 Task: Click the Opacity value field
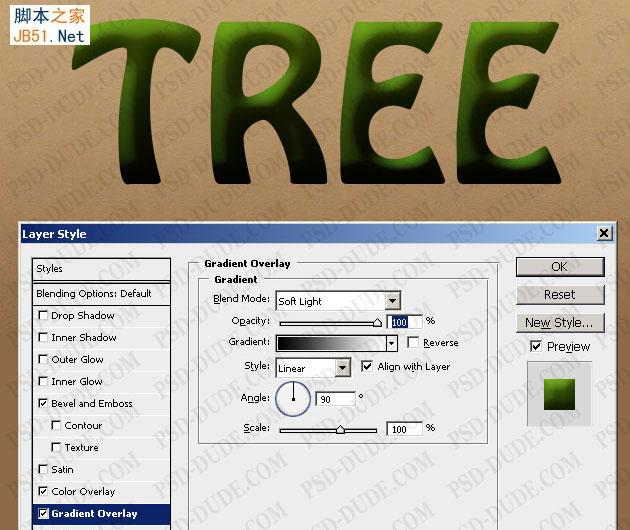point(405,322)
